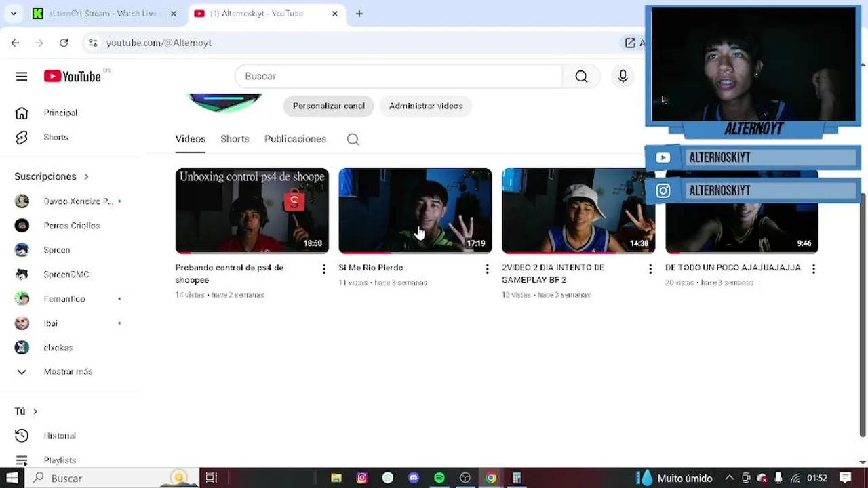
Task: Open Calculator from taskbar
Action: tap(517, 478)
